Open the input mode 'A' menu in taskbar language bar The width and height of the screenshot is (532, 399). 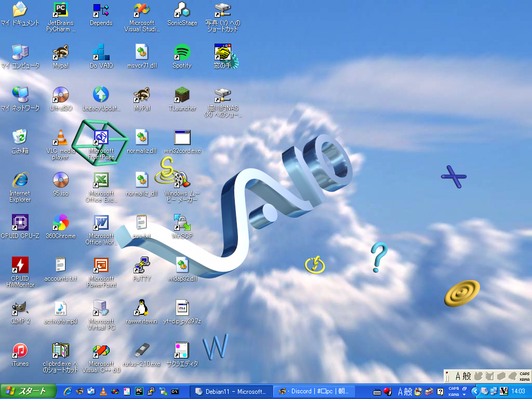click(x=401, y=392)
